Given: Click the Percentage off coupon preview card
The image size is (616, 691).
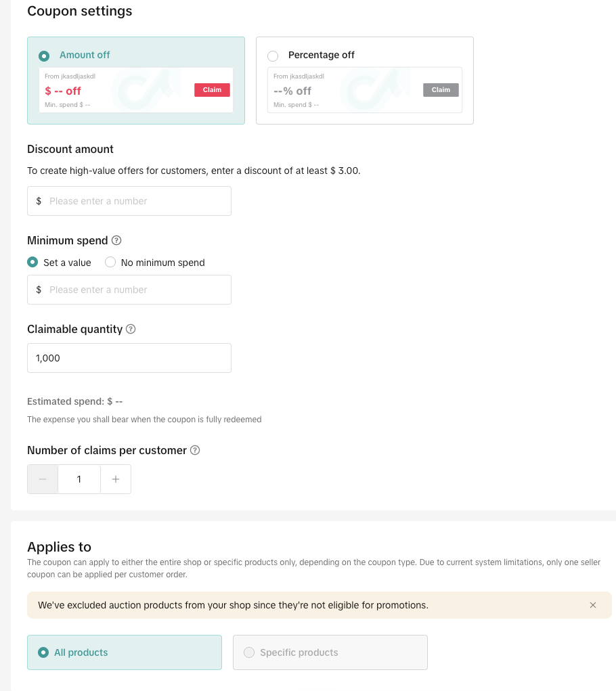Looking at the screenshot, I should pos(364,90).
